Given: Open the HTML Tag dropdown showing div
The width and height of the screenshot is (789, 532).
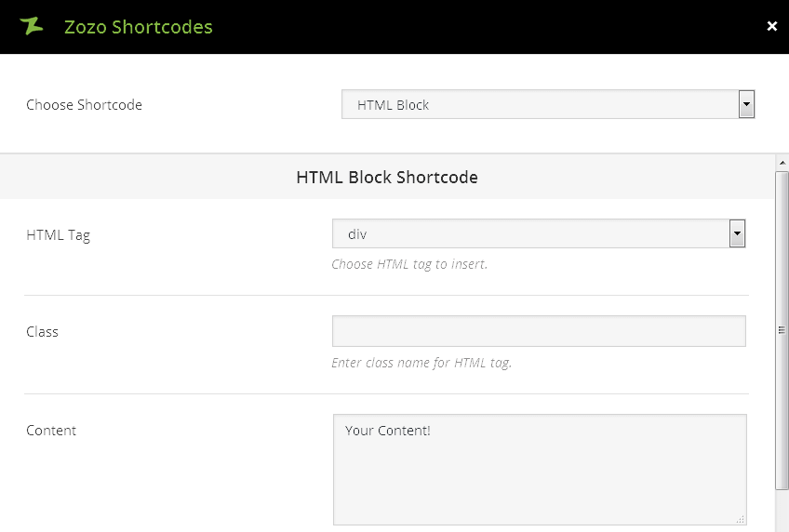Looking at the screenshot, I should [x=530, y=234].
